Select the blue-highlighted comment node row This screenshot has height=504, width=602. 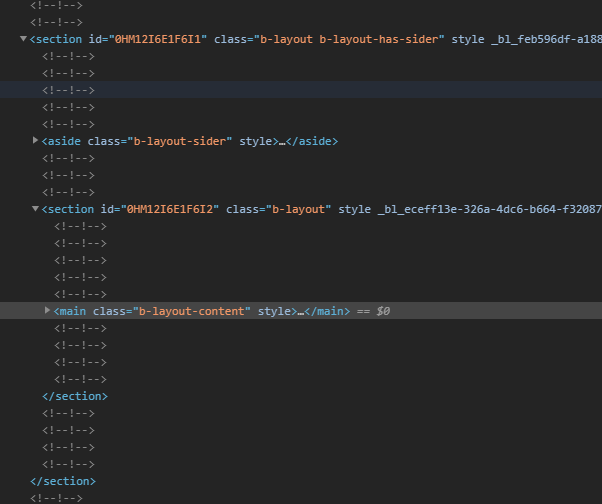(x=301, y=90)
